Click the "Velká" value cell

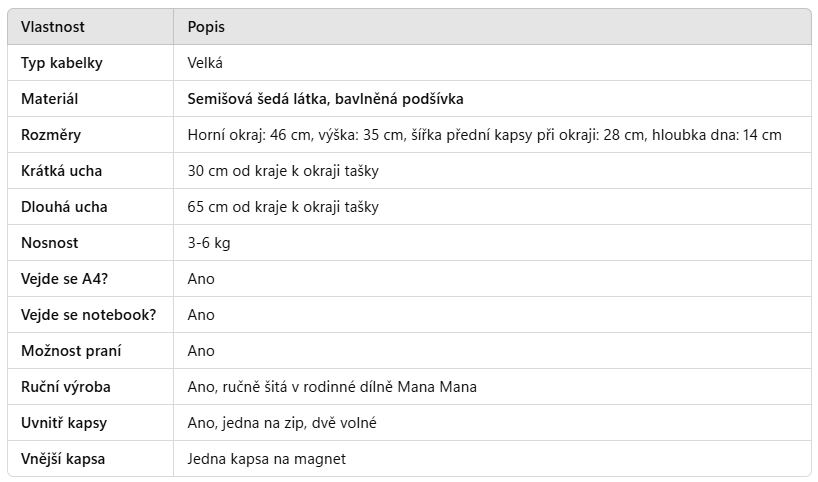coord(205,63)
